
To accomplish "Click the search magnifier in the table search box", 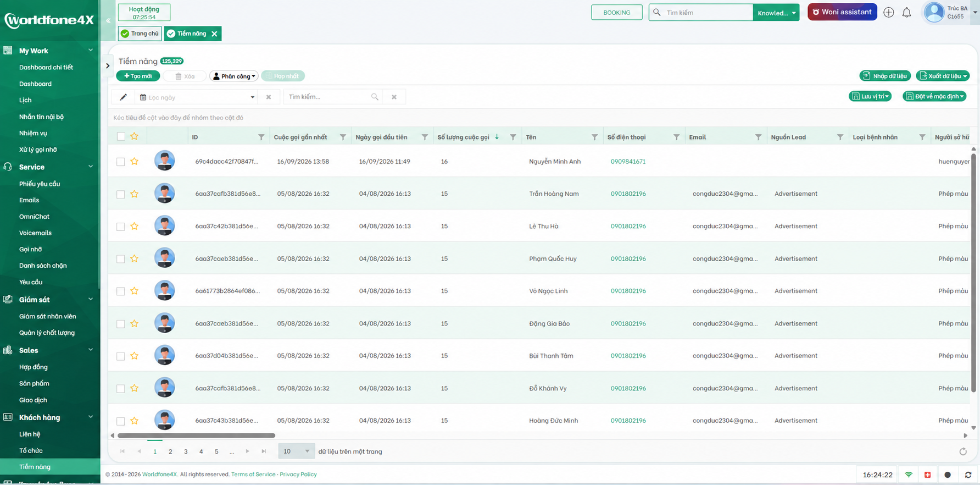I will pyautogui.click(x=375, y=97).
